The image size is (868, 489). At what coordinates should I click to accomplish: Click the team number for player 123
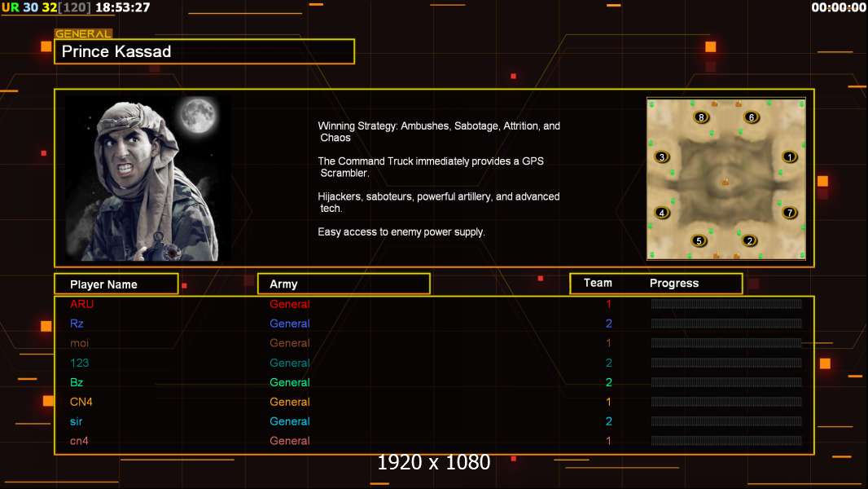[608, 363]
